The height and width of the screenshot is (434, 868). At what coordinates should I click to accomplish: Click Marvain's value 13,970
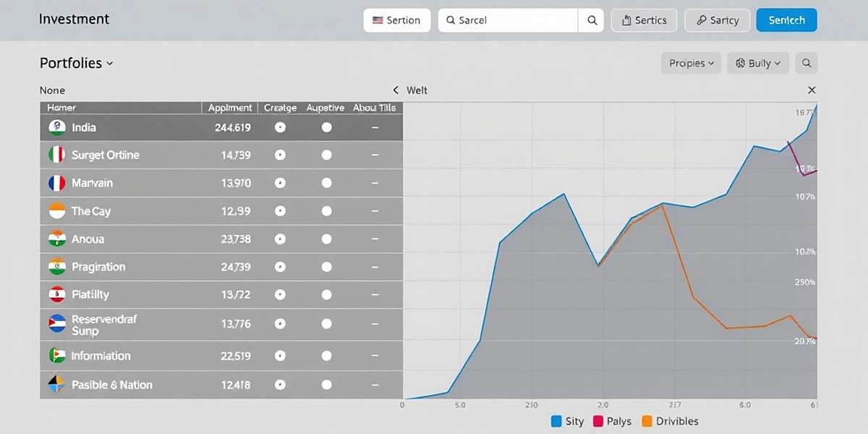(236, 184)
